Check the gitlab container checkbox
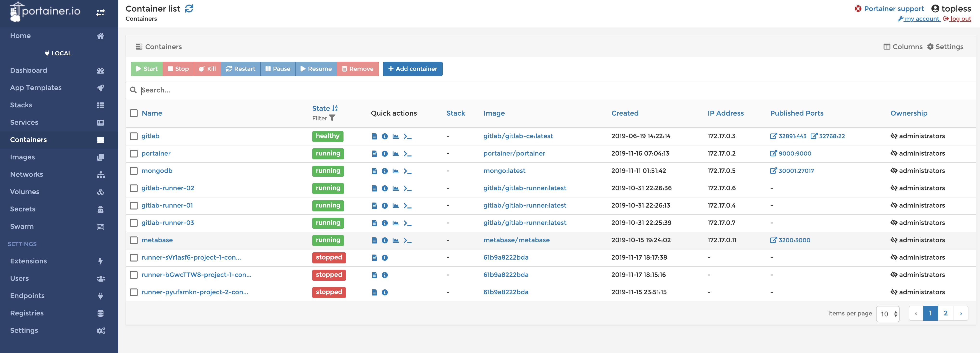The width and height of the screenshot is (980, 353). 134,136
